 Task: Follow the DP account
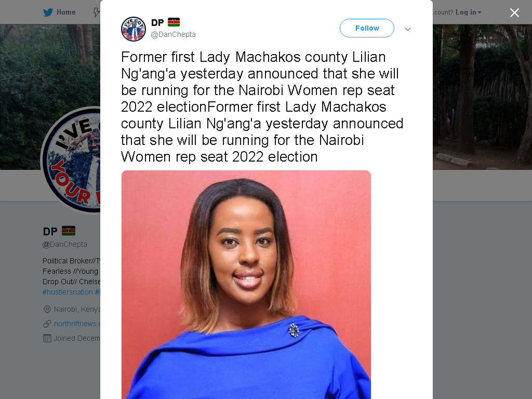(x=367, y=28)
